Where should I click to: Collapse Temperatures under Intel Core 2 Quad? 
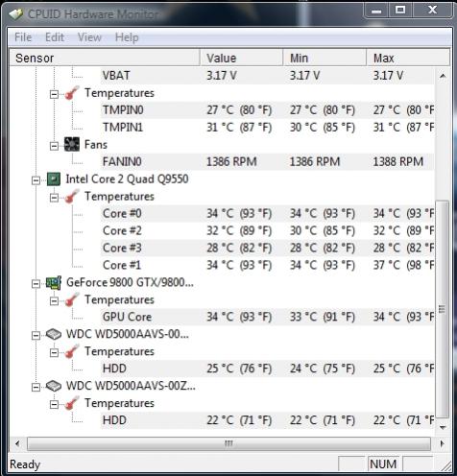coord(54,198)
